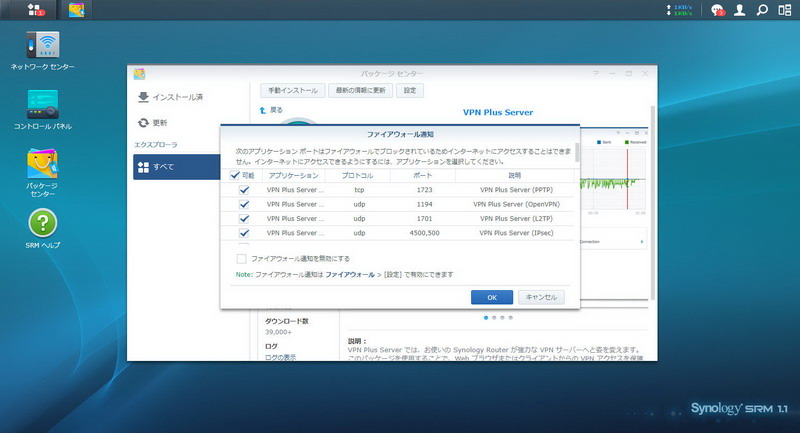This screenshot has height=433, width=800.
Task: Click the firewall dialog scrollbar
Action: click(x=577, y=152)
